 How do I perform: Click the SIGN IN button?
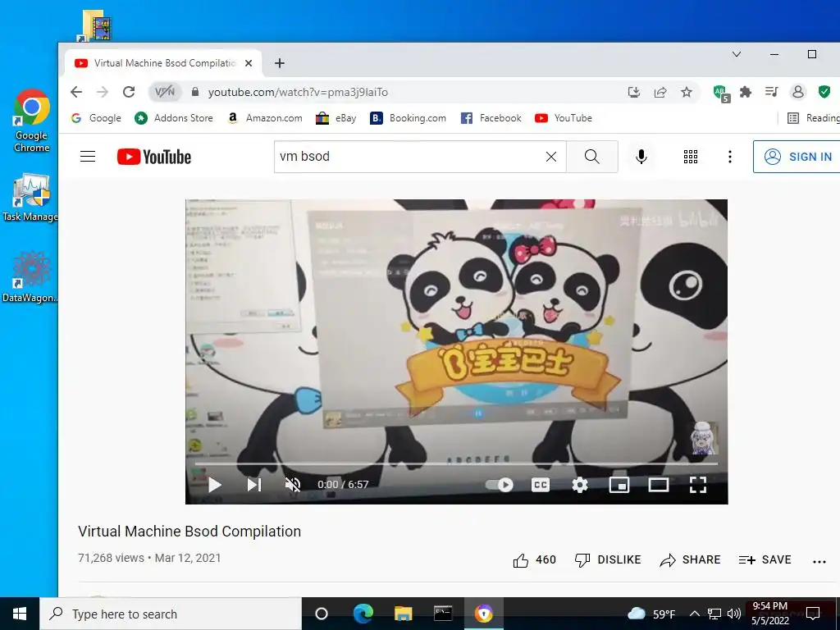(x=797, y=157)
